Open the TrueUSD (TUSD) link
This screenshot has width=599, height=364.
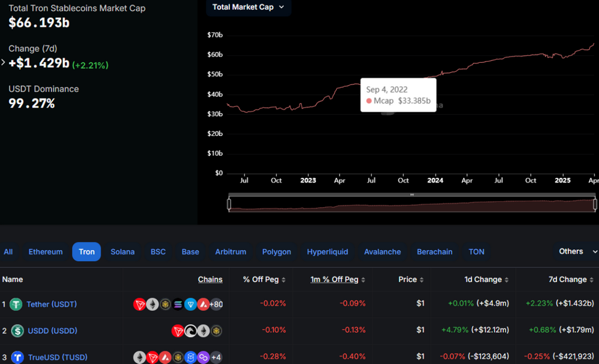click(x=58, y=357)
